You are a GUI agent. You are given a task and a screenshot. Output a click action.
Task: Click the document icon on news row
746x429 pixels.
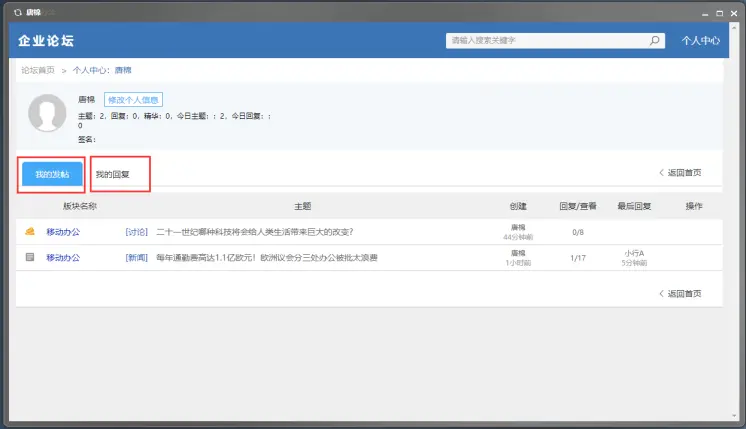[30, 257]
